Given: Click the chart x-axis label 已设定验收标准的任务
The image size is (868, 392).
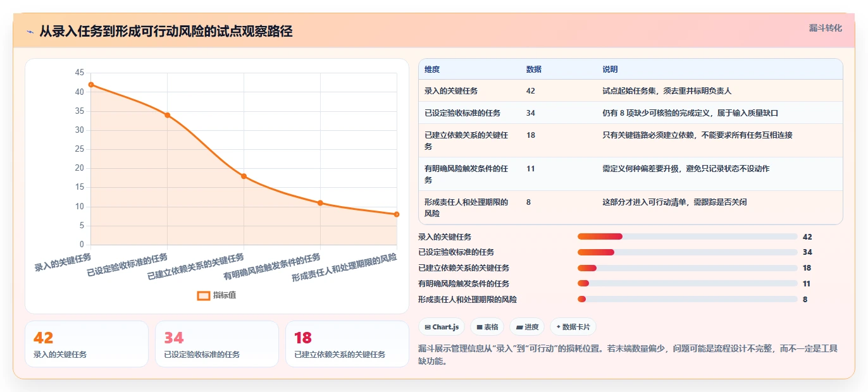Looking at the screenshot, I should [x=127, y=266].
